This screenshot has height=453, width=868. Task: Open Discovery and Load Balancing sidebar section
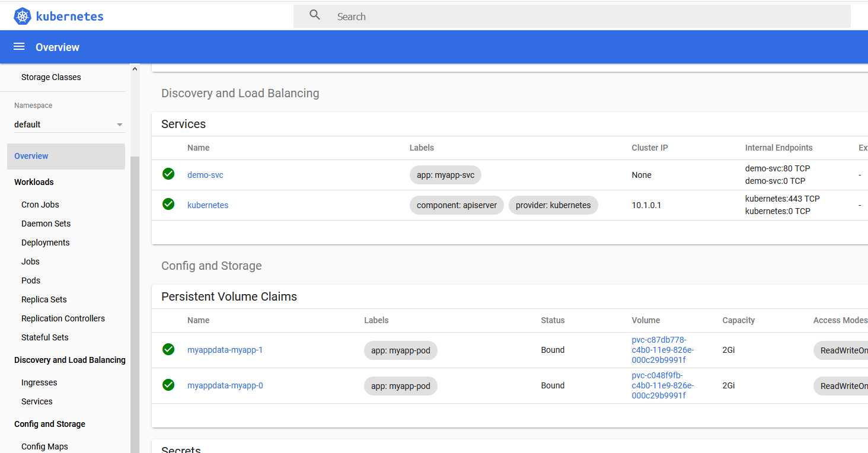(x=70, y=360)
